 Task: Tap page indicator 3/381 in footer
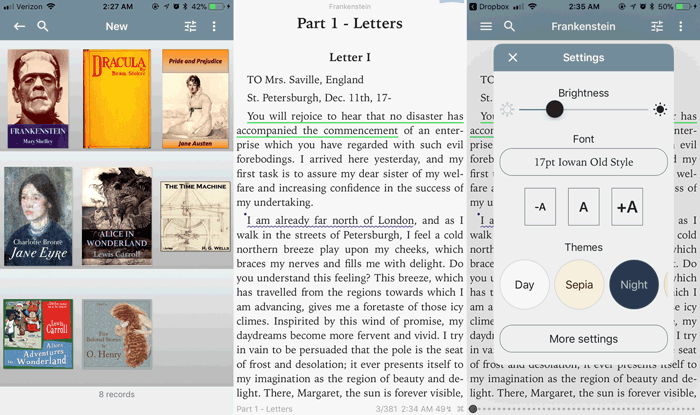(386, 409)
